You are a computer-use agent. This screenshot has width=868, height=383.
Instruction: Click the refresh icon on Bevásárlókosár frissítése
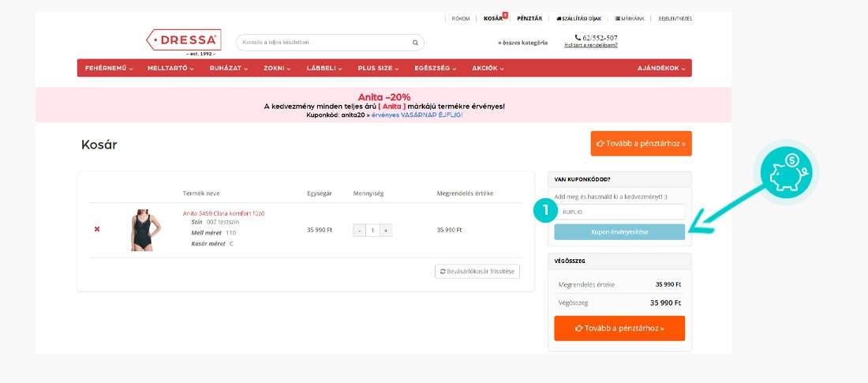(443, 272)
